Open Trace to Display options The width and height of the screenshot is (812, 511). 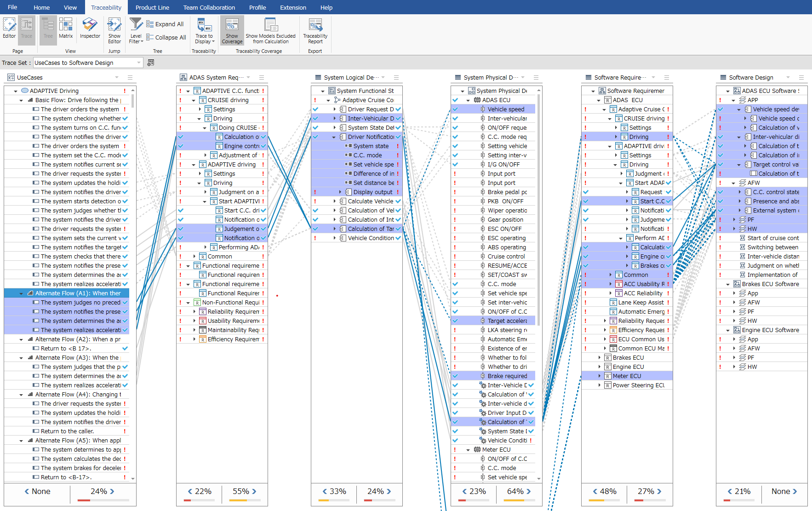[205, 30]
